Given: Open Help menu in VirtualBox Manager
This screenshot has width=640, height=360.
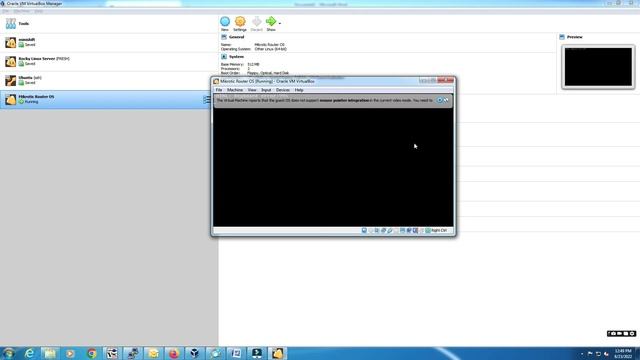Looking at the screenshot, I should (x=38, y=11).
